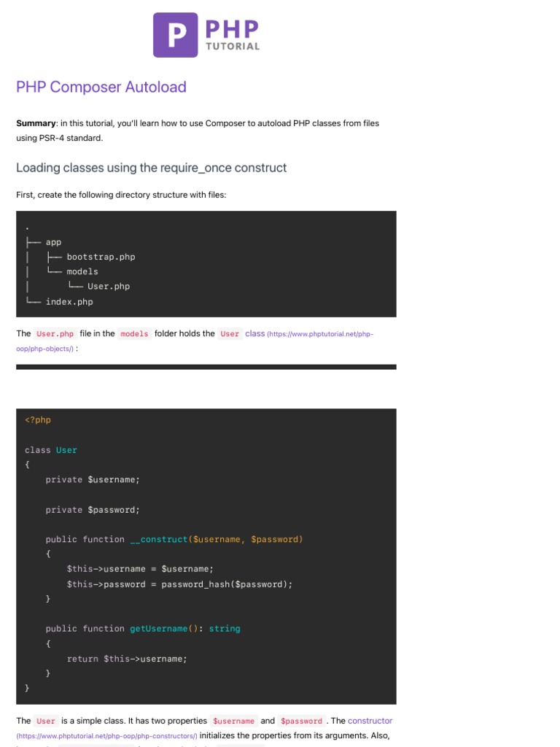
Task: Click the inline $password code tag
Action: click(301, 721)
